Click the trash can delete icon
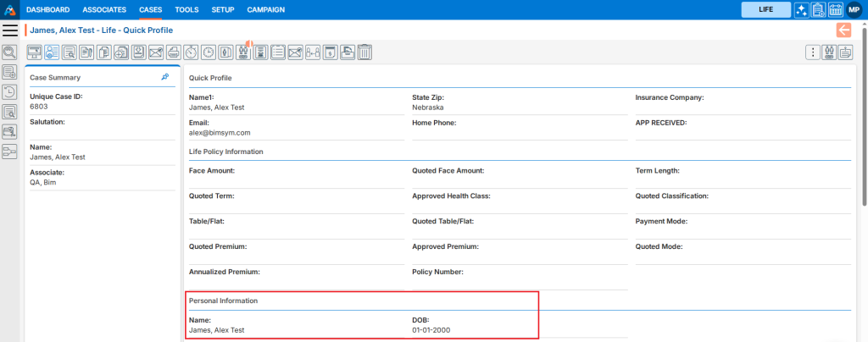 pos(364,52)
